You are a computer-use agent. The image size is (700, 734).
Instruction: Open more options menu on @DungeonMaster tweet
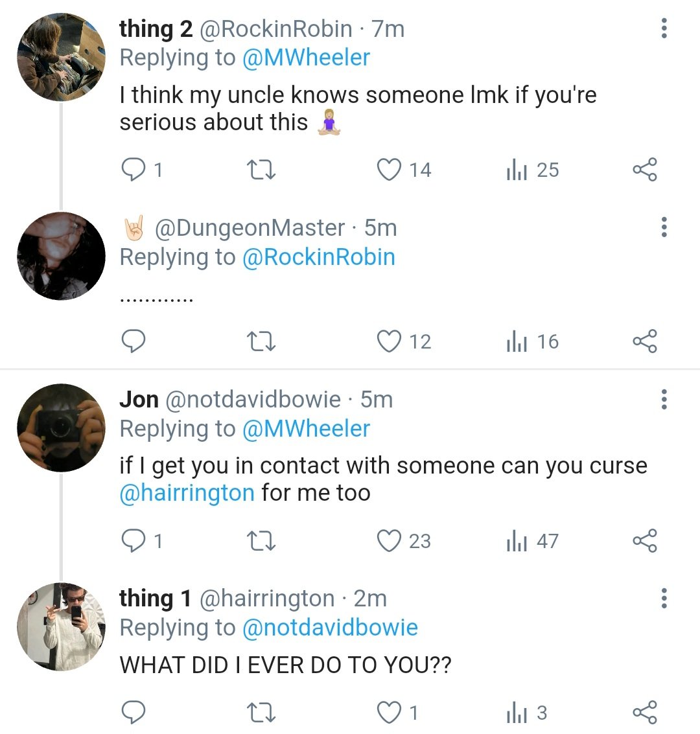(664, 227)
